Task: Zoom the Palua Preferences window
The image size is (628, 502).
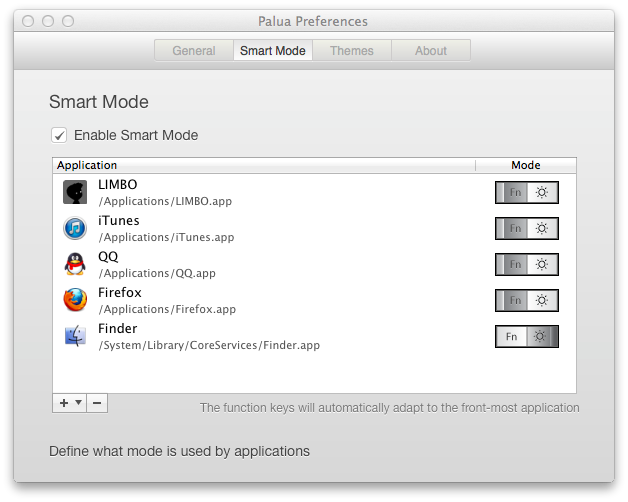Action: (68, 21)
